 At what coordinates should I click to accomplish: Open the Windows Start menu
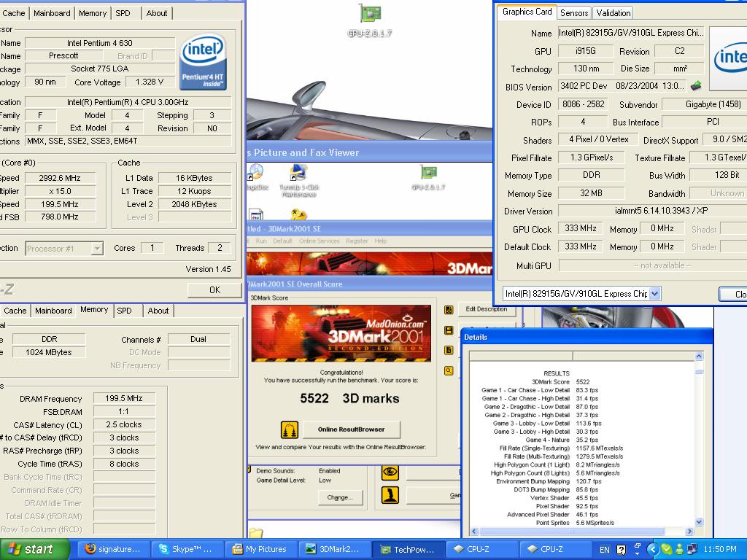34,549
